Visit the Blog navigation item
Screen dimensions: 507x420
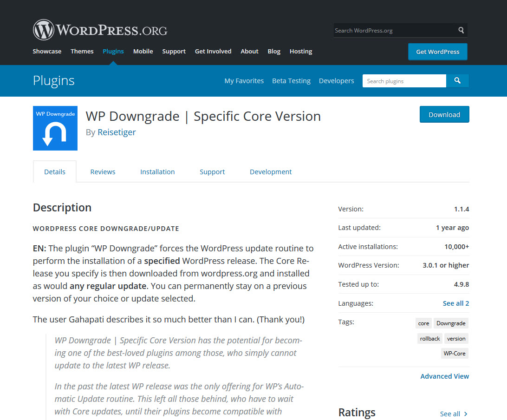pos(274,51)
